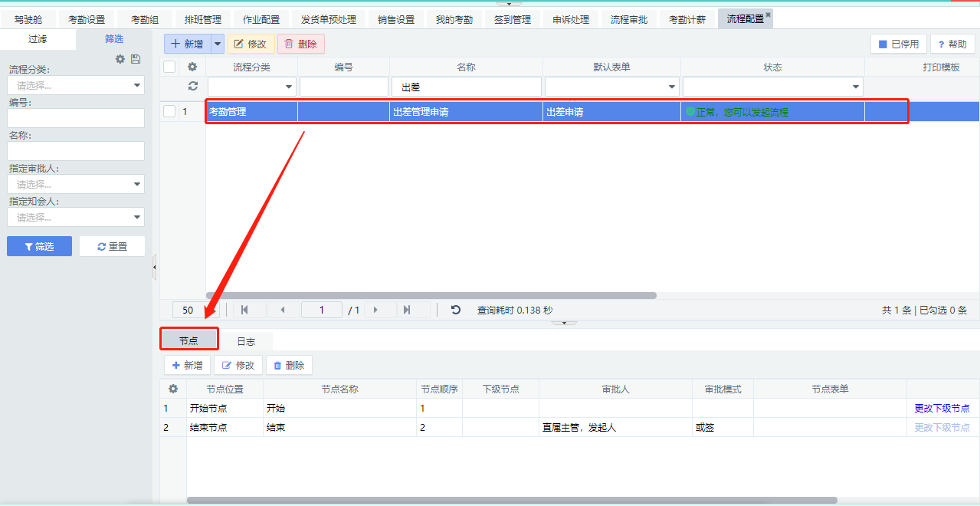The height and width of the screenshot is (506, 980).
Task: Select the 节点 tab in lower panel
Action: (188, 341)
